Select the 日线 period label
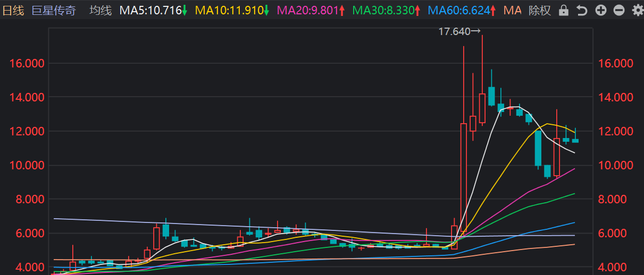This screenshot has height=275, width=644. pyautogui.click(x=13, y=11)
